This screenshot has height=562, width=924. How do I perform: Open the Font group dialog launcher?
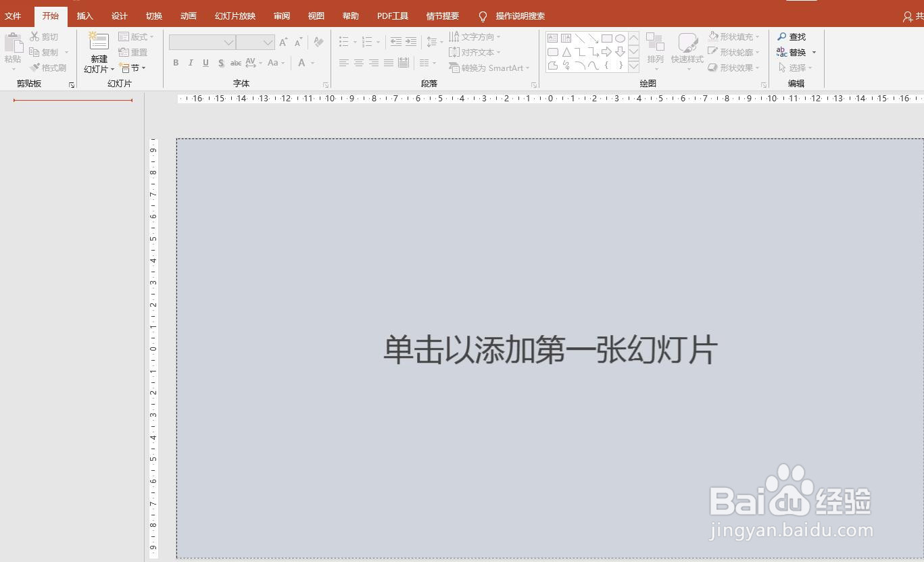click(326, 85)
